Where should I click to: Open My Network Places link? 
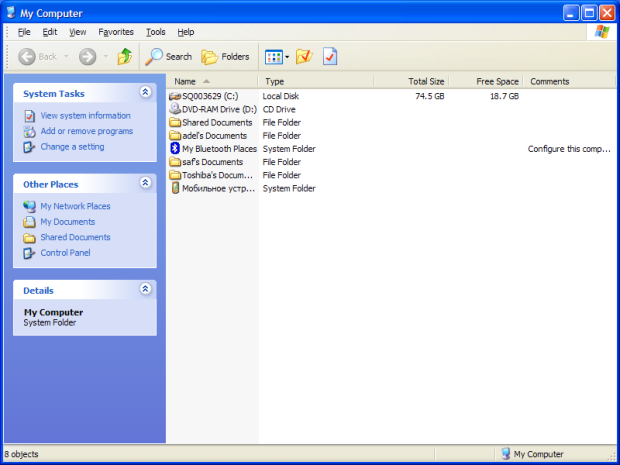(75, 206)
